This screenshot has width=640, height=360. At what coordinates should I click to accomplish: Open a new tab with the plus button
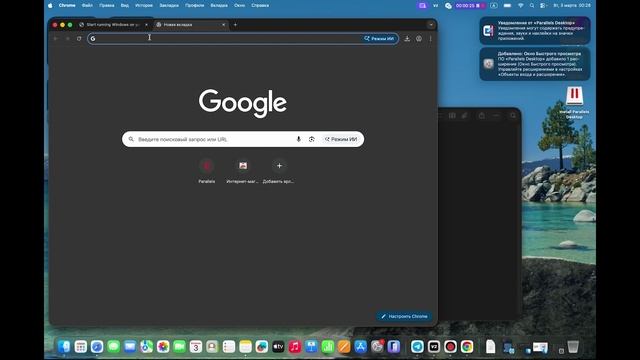pos(235,24)
